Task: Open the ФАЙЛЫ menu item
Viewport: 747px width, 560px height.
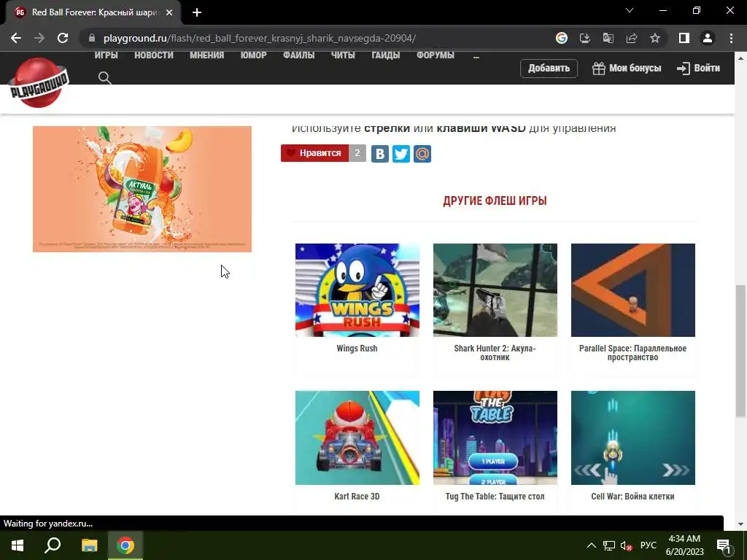Action: pos(298,55)
